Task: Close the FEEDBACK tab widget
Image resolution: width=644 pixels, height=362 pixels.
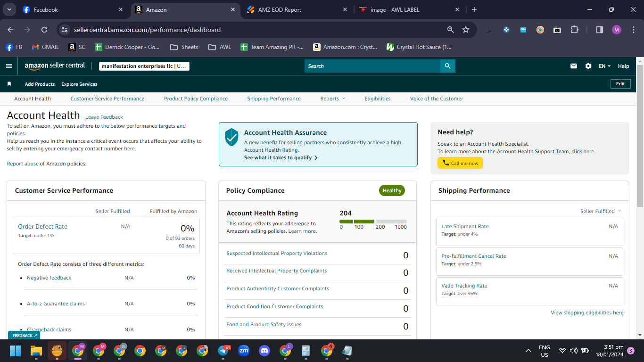Action: (x=36, y=336)
